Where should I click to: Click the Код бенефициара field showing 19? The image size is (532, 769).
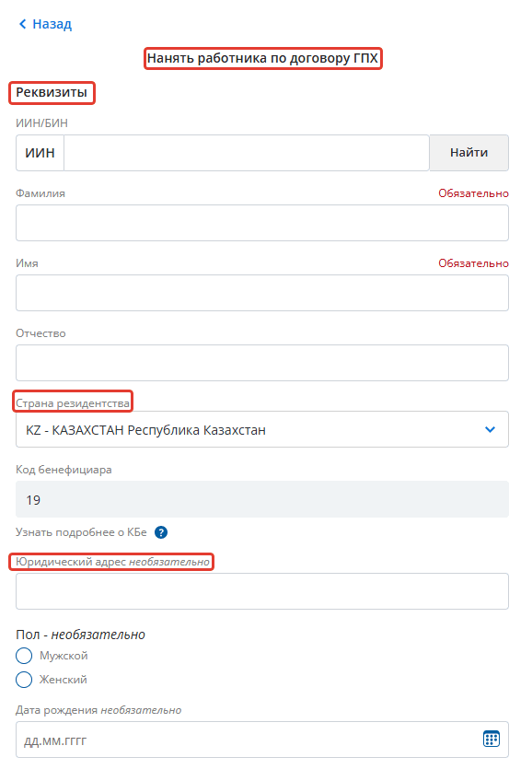tap(262, 499)
